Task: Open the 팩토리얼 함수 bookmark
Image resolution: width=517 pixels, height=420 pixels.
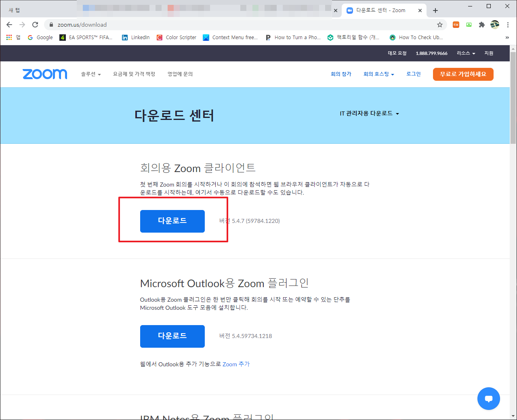Action: 353,37
